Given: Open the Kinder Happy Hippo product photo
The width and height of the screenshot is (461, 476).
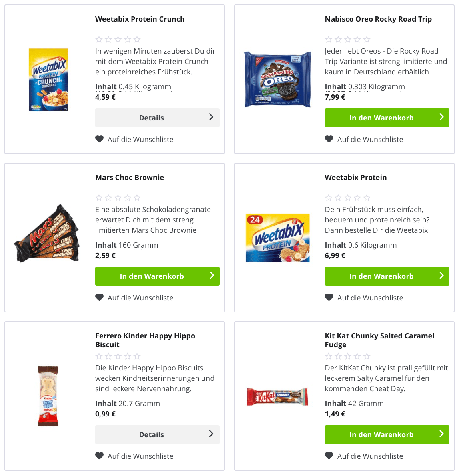Looking at the screenshot, I should [48, 396].
